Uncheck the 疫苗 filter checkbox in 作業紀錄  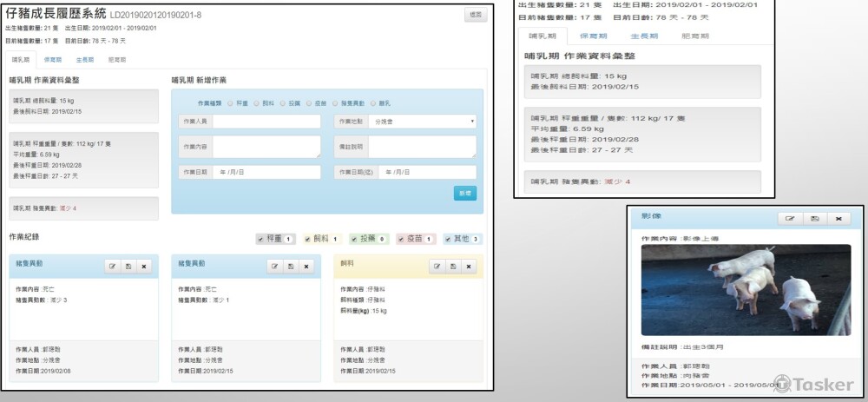(402, 239)
